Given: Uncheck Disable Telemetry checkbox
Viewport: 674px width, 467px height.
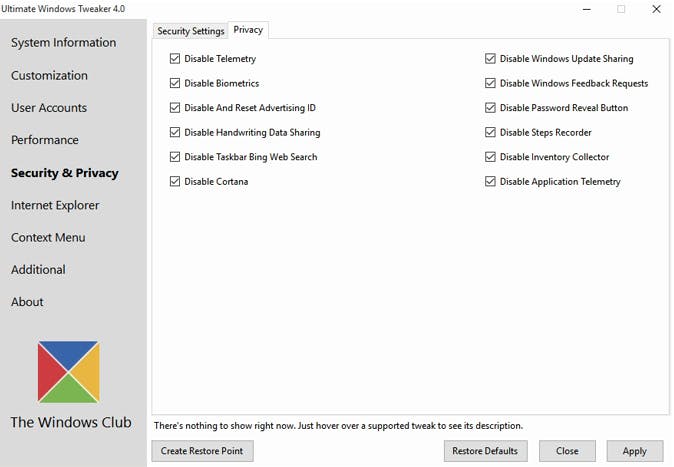Looking at the screenshot, I should pyautogui.click(x=176, y=59).
